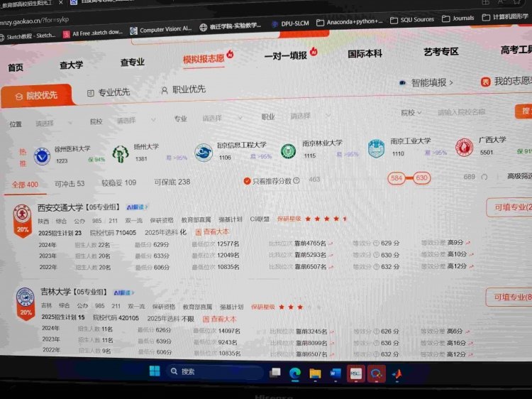Toggle 只看推荐分数 checkbox
Viewport: 532px width, 399px height.
click(247, 181)
